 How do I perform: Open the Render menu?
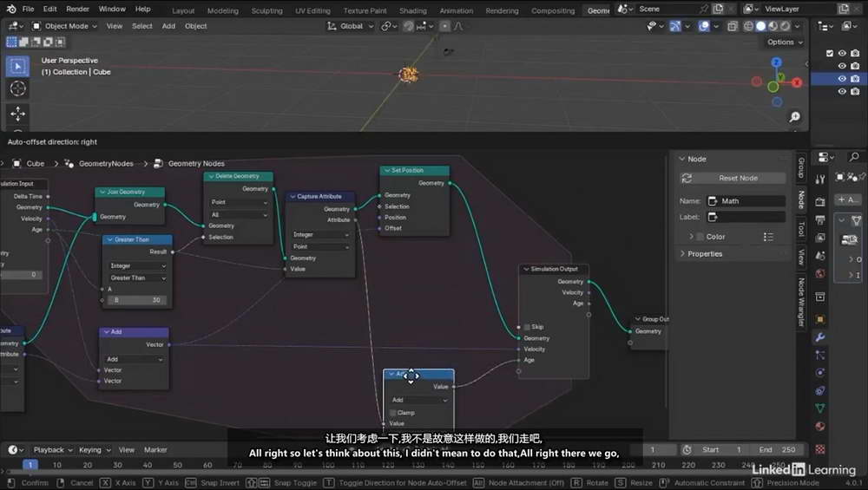(77, 9)
